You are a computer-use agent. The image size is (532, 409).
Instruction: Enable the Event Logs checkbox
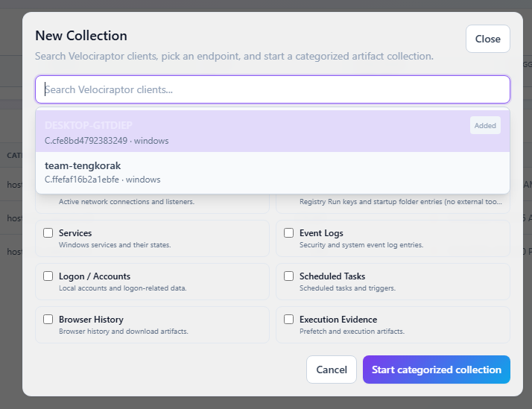289,233
